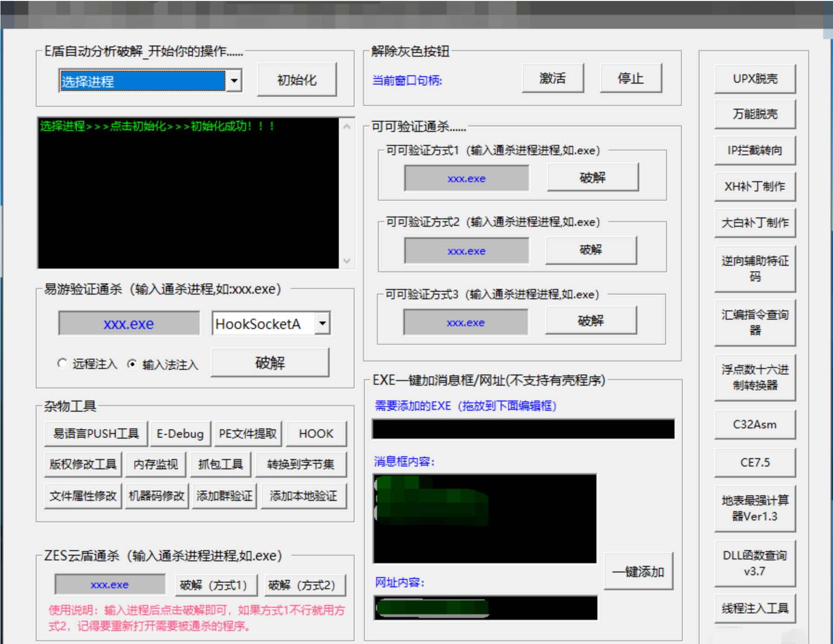Open 浮点数十六进制转换器
Screen dimensions: 833x644
coord(755,377)
